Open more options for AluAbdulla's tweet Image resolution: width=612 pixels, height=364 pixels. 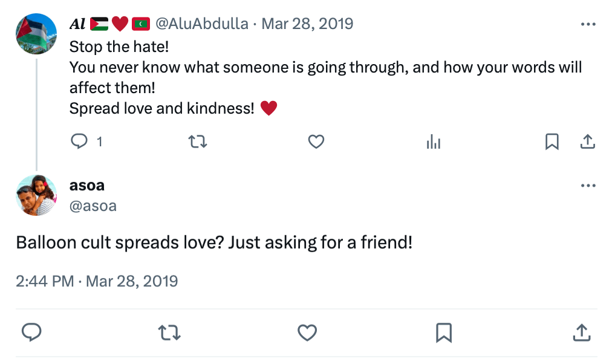(x=588, y=24)
